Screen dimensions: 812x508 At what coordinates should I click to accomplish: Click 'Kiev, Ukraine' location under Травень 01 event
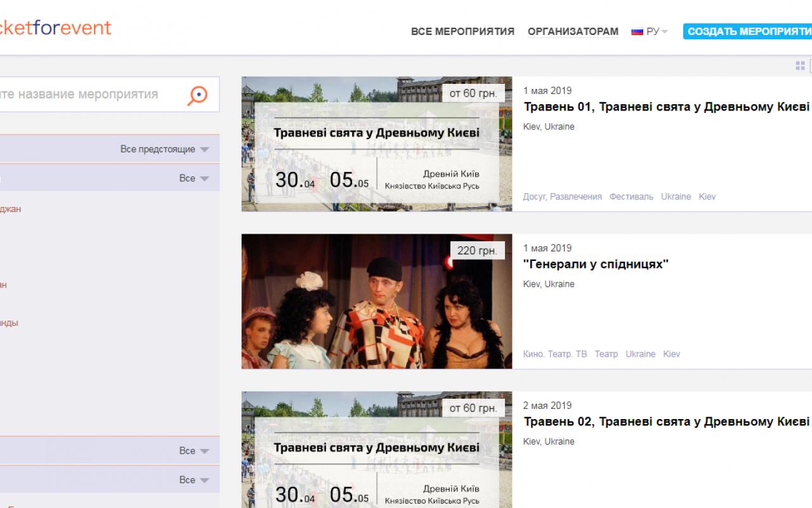coord(549,127)
